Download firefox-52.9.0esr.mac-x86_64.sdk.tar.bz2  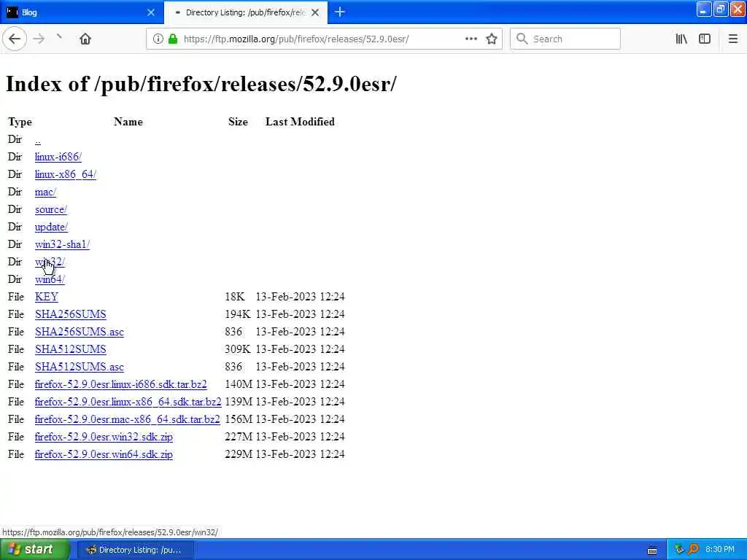coord(127,419)
